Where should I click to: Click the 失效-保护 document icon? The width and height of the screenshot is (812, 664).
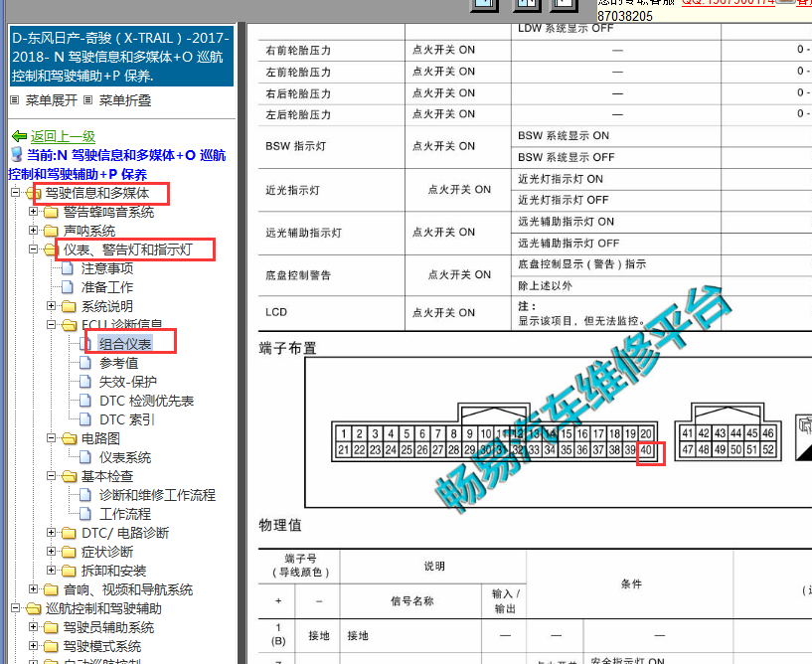point(85,382)
